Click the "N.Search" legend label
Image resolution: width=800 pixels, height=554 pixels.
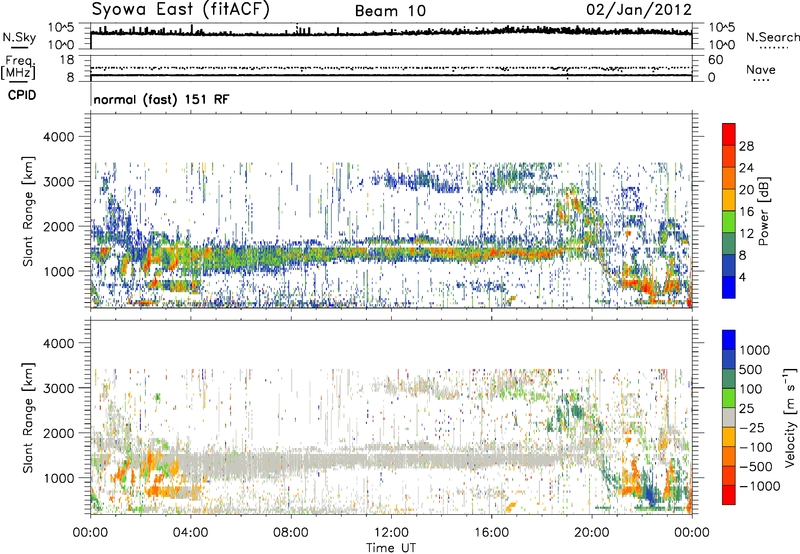pyautogui.click(x=772, y=37)
